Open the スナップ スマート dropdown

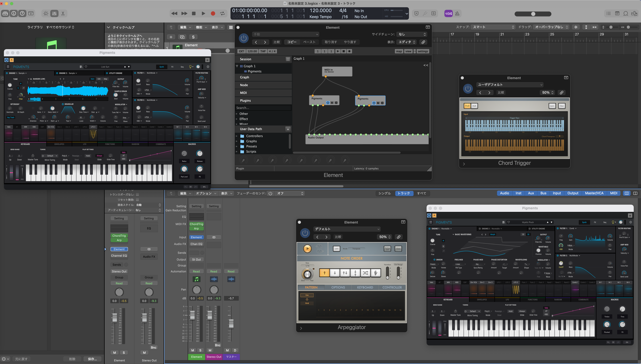pos(493,27)
